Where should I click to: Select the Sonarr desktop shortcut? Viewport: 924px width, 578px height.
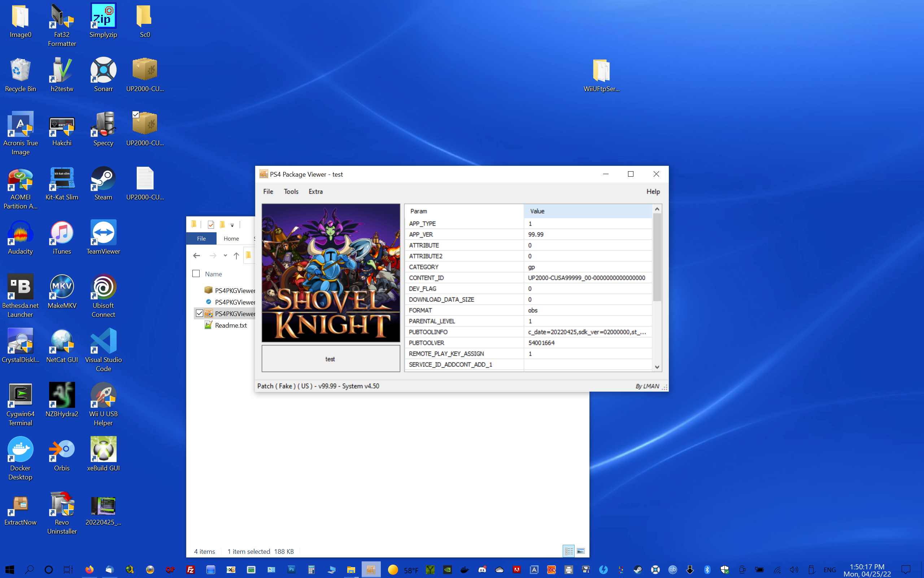click(x=103, y=75)
